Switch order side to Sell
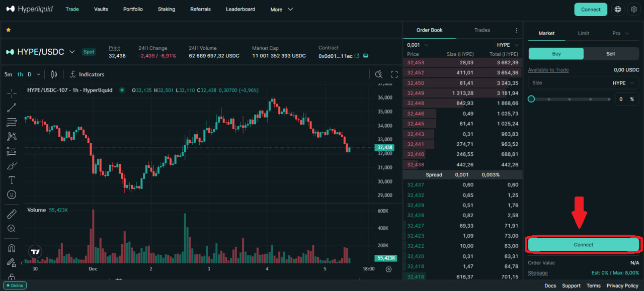The image size is (644, 291). [x=610, y=54]
